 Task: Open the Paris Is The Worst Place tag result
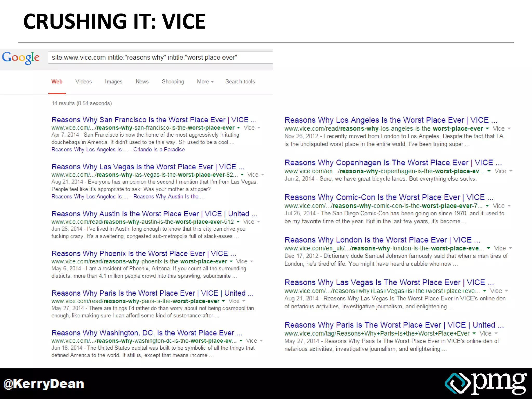point(394,325)
